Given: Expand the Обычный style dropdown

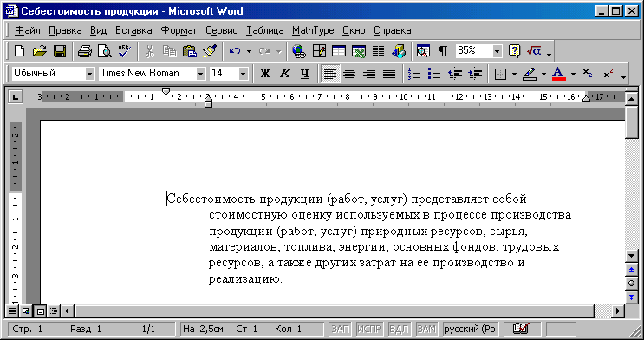Looking at the screenshot, I should (x=89, y=74).
